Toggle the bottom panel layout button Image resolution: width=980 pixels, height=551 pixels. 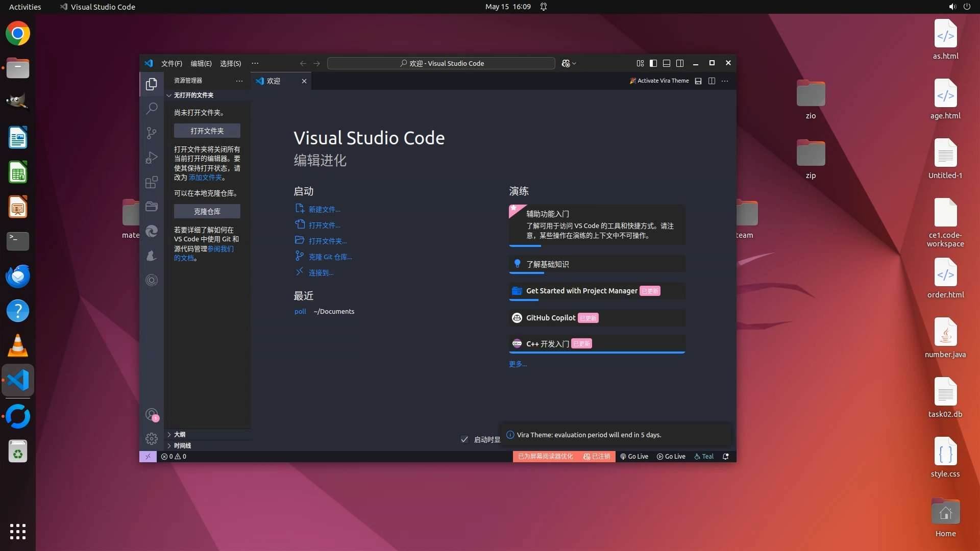pos(667,63)
